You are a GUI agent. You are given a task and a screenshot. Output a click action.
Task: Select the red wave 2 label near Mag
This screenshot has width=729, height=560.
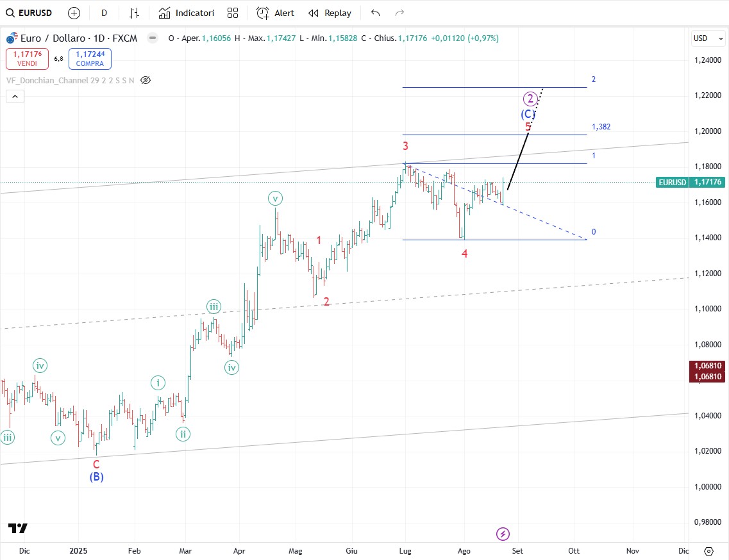tap(326, 302)
